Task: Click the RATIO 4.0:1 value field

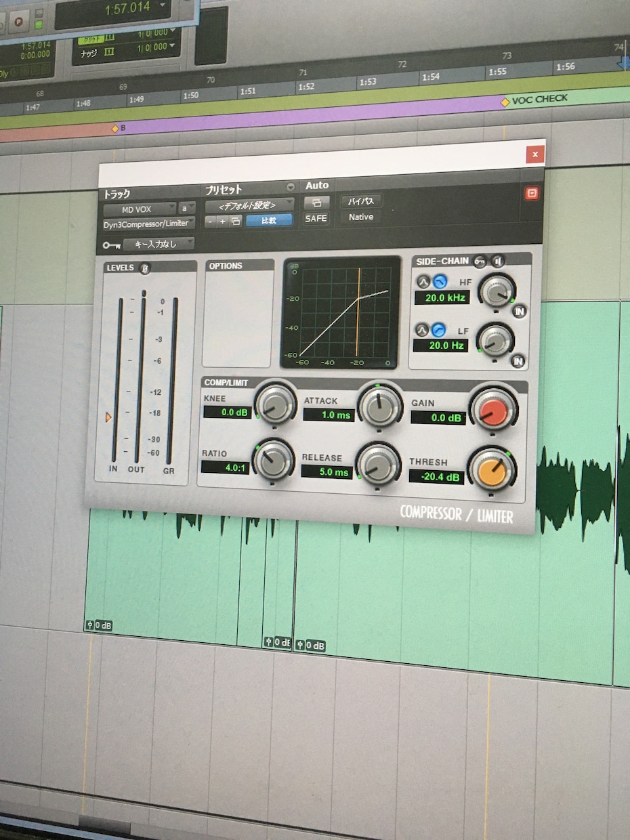Action: tap(226, 466)
